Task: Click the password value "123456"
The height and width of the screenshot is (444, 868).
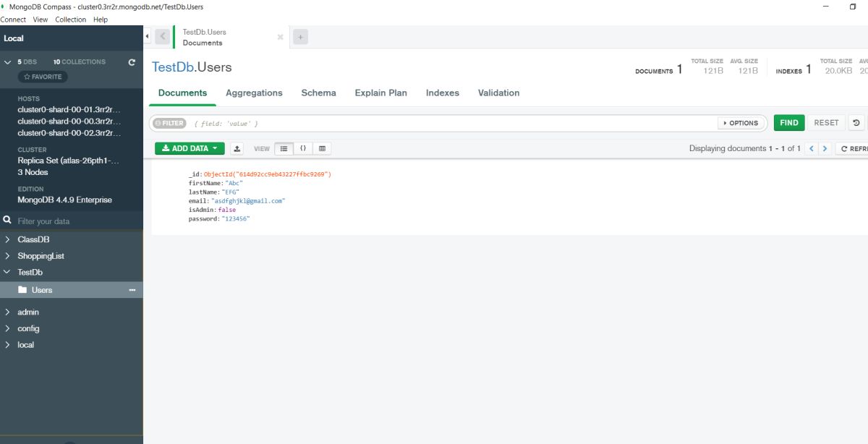Action: [x=235, y=218]
